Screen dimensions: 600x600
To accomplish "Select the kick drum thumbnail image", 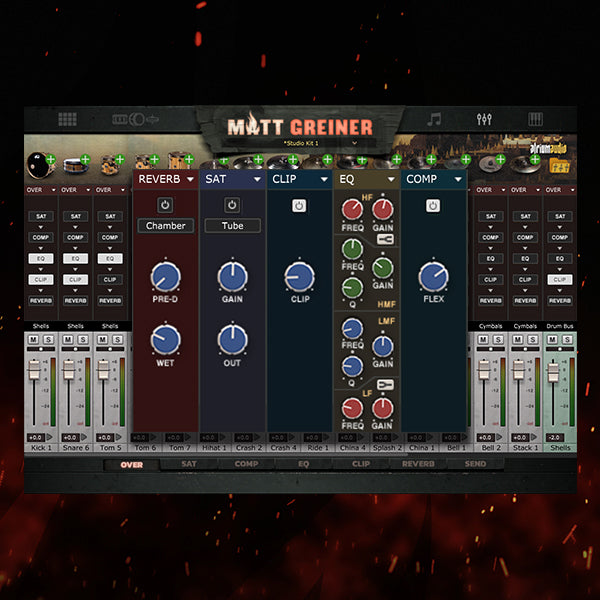I will coord(36,159).
